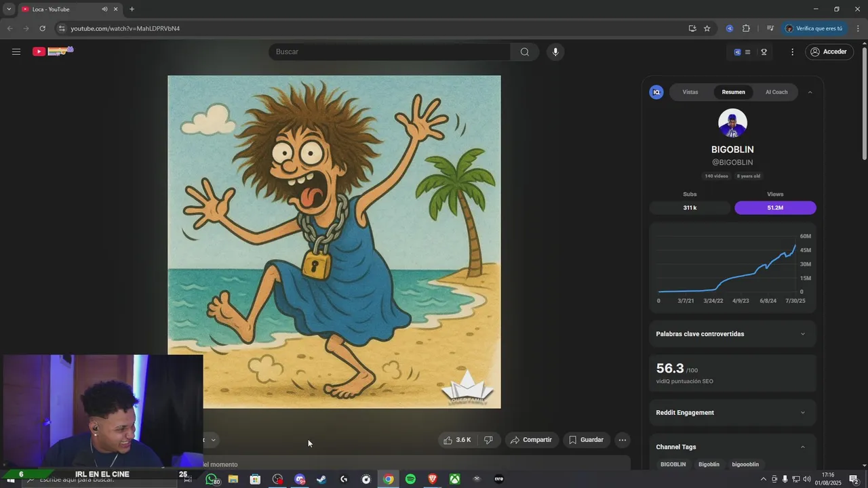This screenshot has width=868, height=488.
Task: Like the video with 3.6 K likes
Action: [458, 440]
